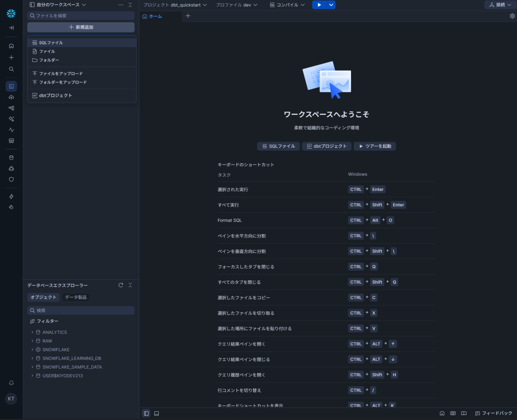Choose ファイル in the add-new menu
Image resolution: width=517 pixels, height=420 pixels.
(x=82, y=51)
